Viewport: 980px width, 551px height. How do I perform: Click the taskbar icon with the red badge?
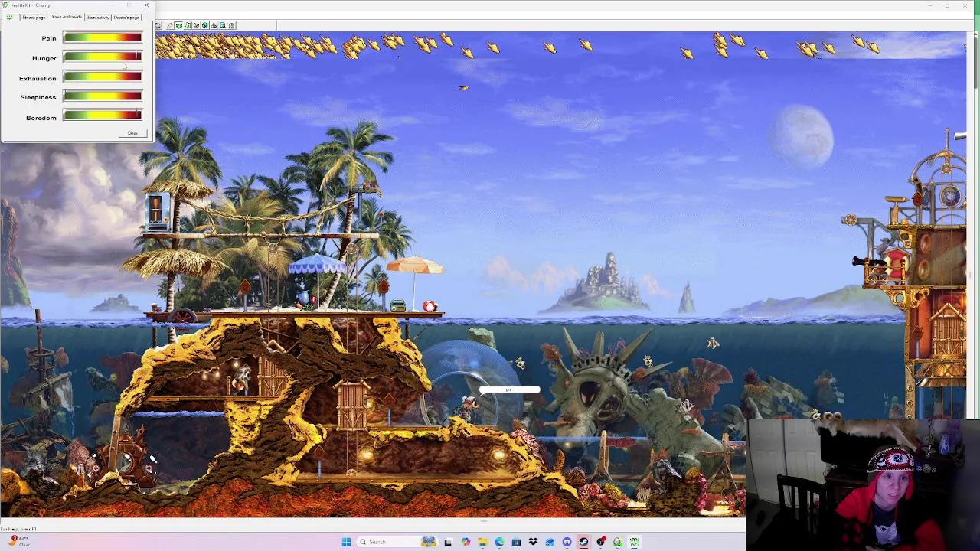coord(601,542)
